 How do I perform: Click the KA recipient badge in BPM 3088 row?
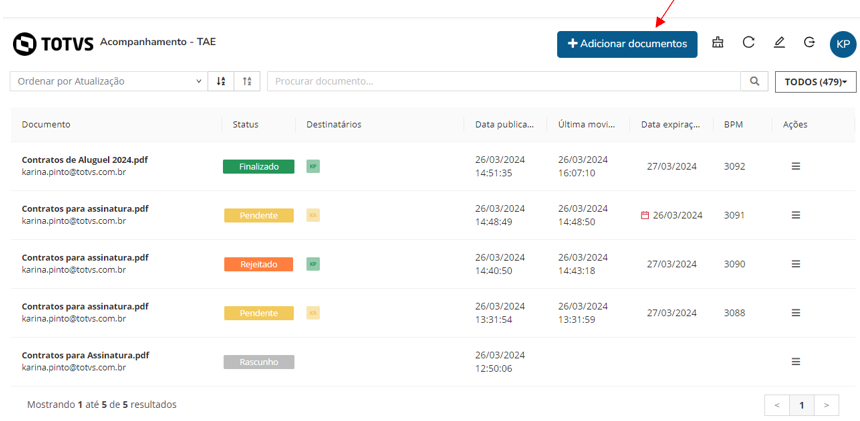click(313, 312)
